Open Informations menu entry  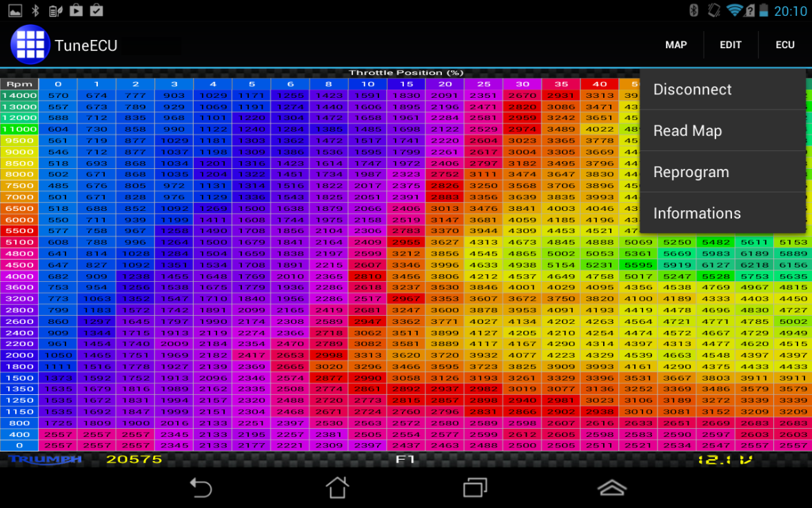click(x=723, y=214)
